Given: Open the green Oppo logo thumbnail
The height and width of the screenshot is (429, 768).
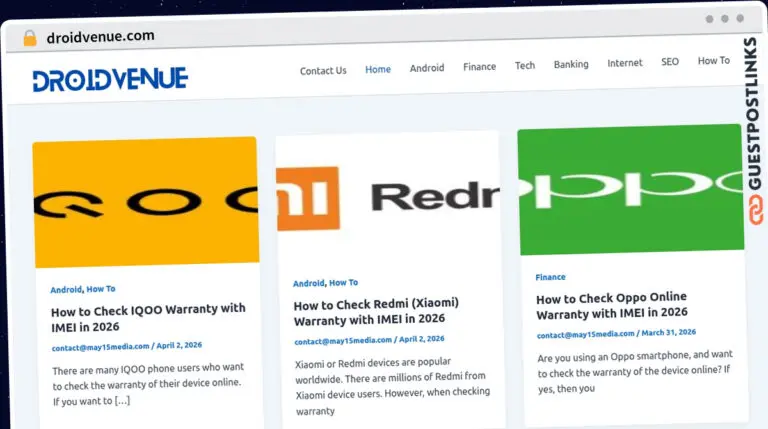Looking at the screenshot, I should tap(630, 190).
